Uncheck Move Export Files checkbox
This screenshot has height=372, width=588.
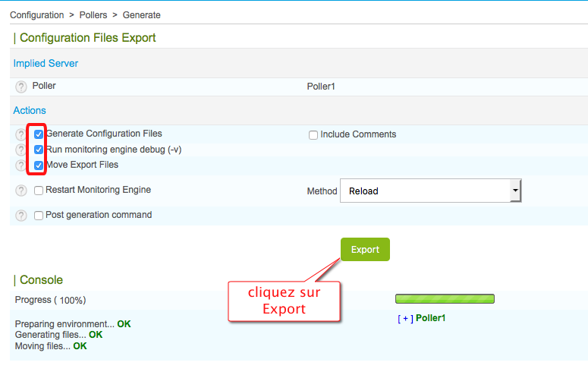tap(39, 165)
